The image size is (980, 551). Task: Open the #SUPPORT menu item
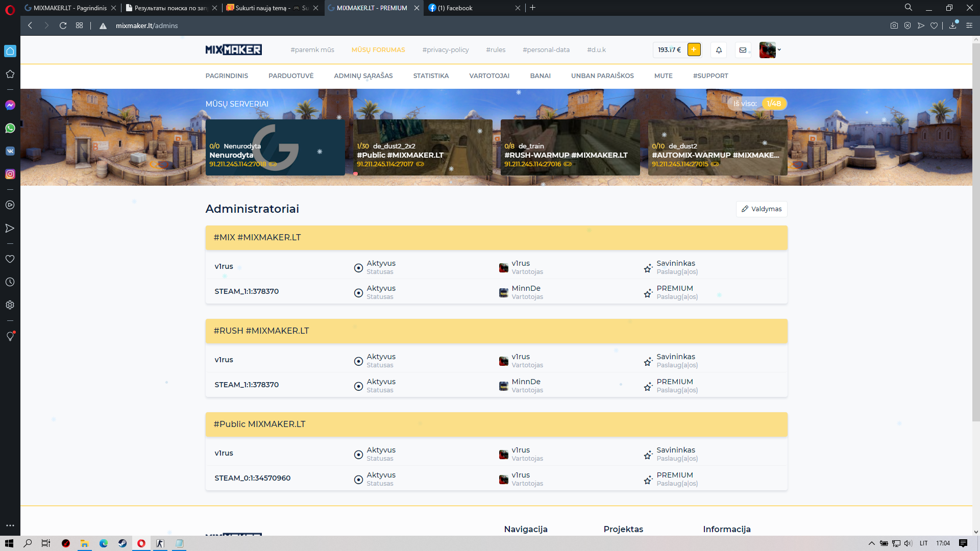pyautogui.click(x=710, y=76)
